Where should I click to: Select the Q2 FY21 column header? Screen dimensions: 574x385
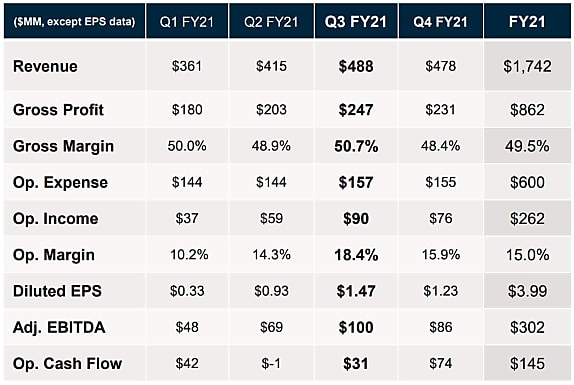[271, 22]
